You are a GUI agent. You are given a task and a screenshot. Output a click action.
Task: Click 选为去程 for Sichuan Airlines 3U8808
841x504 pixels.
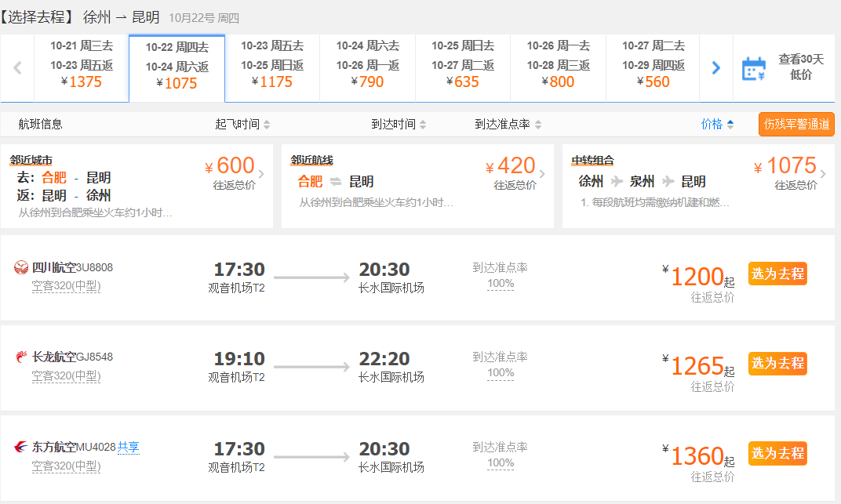pyautogui.click(x=777, y=274)
